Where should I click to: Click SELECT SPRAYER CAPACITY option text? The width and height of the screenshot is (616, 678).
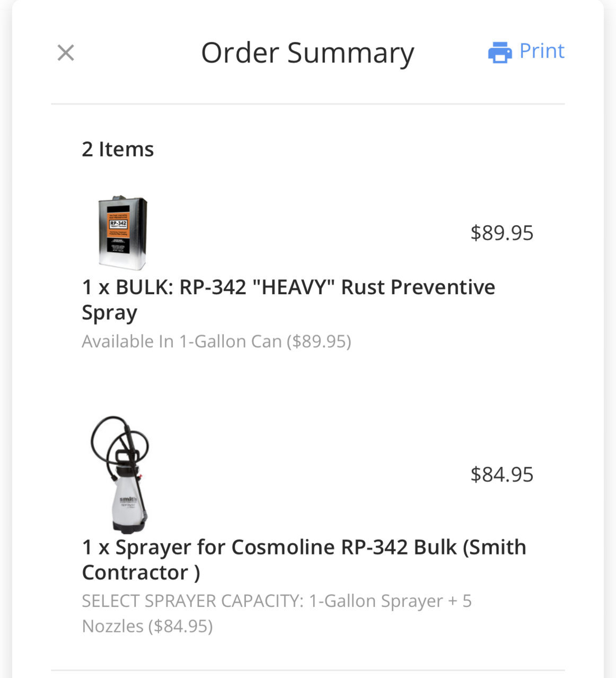point(276,613)
